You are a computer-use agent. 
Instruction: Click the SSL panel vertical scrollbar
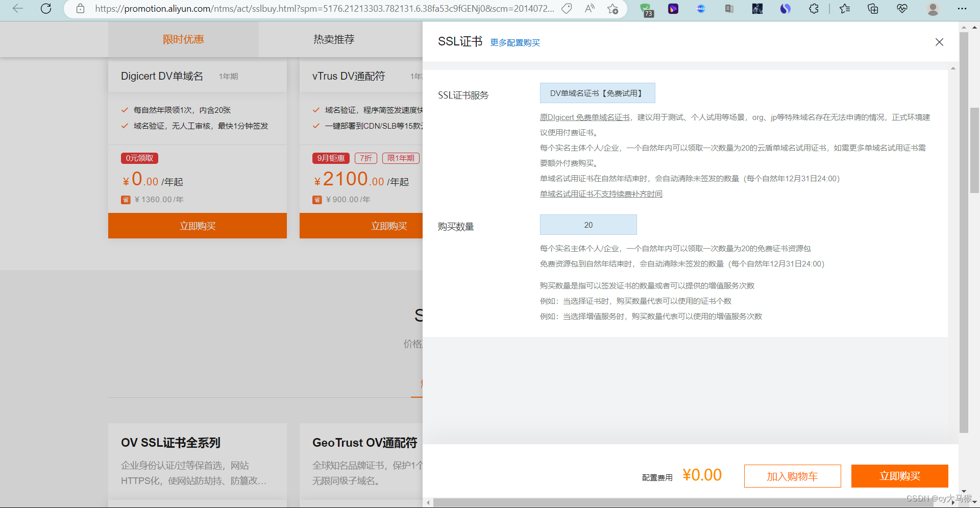(x=964, y=232)
